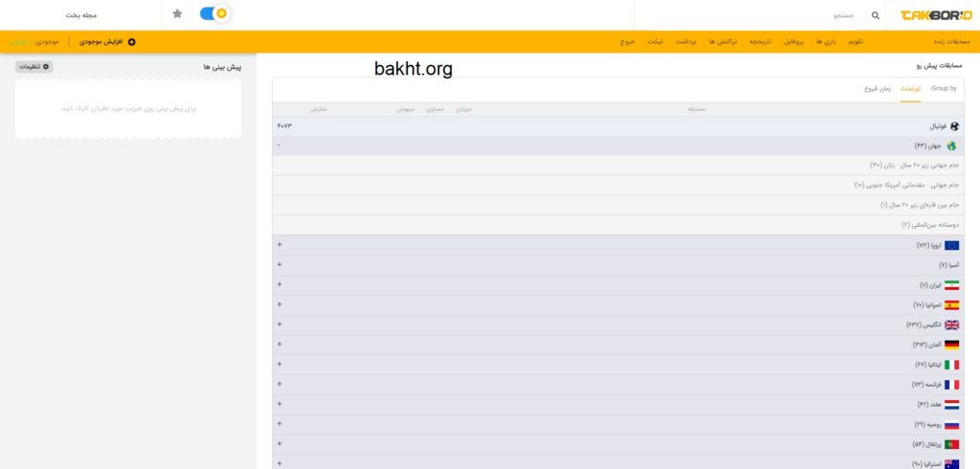Click the افزایش موجودی button
The image size is (980, 469).
coord(104,42)
